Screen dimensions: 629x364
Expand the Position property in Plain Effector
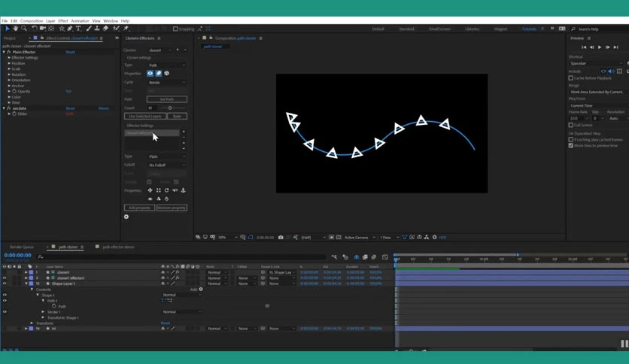[x=9, y=63]
